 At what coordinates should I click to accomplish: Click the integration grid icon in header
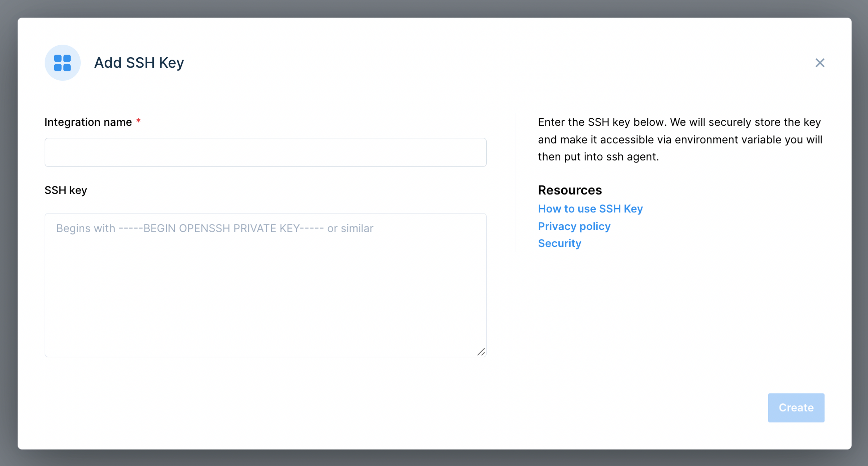[62, 63]
